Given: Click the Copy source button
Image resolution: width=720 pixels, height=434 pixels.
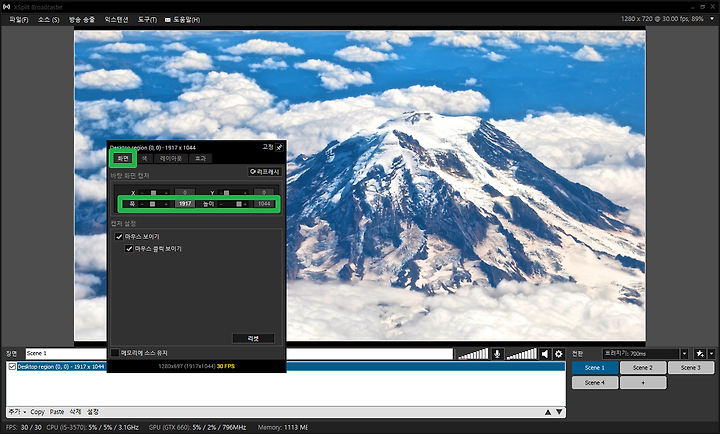Looking at the screenshot, I should [x=37, y=412].
